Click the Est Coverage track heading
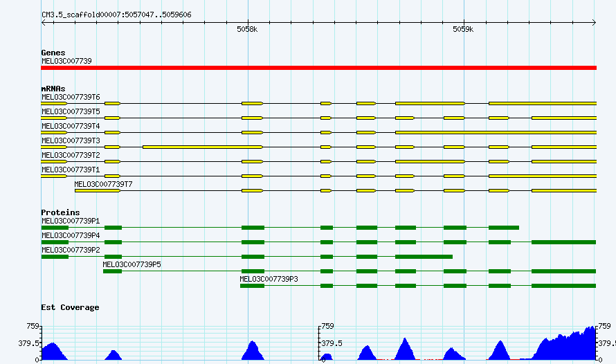 click(x=70, y=307)
